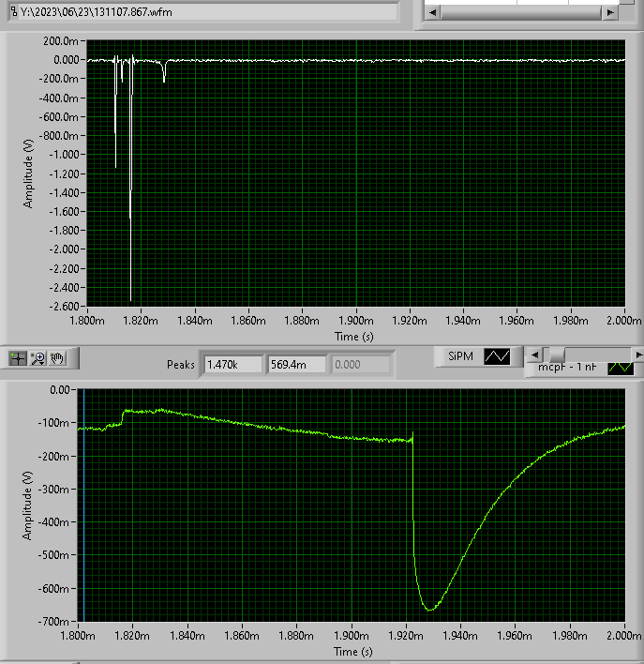Image resolution: width=644 pixels, height=664 pixels.
Task: Click the upper graph Amplitude (V) axis label
Action: pyautogui.click(x=28, y=174)
